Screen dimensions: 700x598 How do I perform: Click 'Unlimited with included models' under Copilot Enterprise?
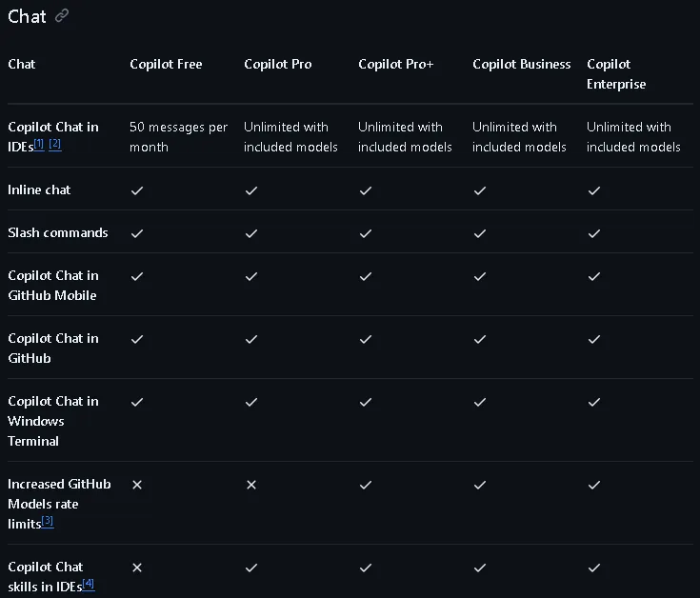[x=633, y=137]
